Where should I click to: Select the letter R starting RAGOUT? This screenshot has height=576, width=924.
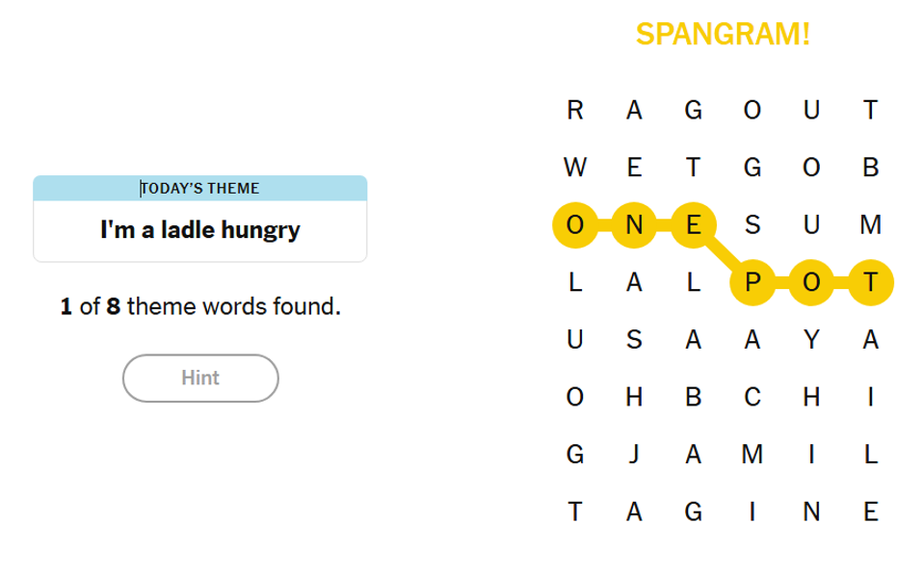pos(575,111)
